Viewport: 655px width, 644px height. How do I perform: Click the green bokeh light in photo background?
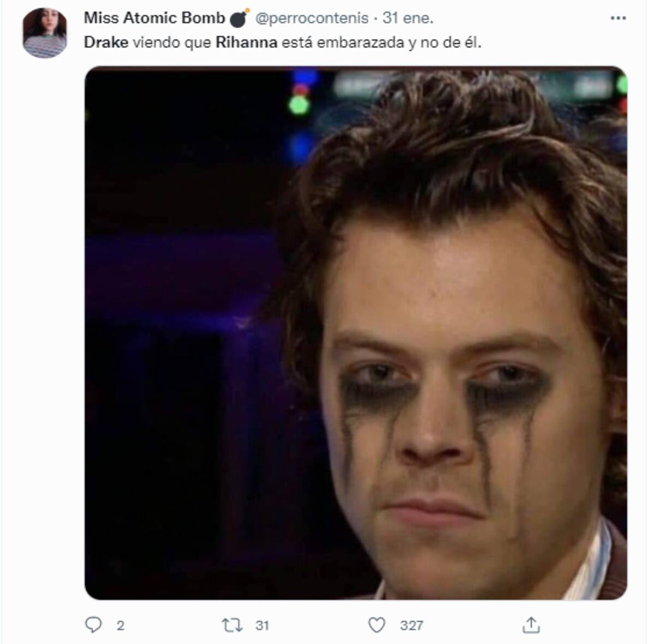coord(299,104)
